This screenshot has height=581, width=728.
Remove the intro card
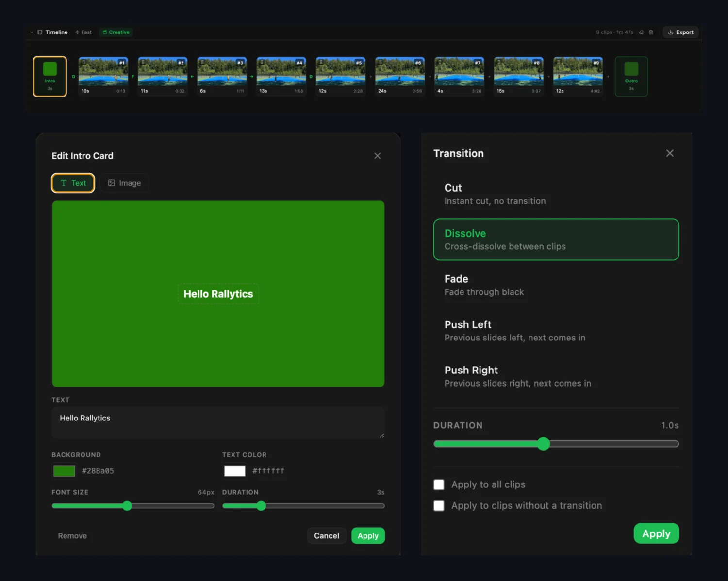coord(72,536)
